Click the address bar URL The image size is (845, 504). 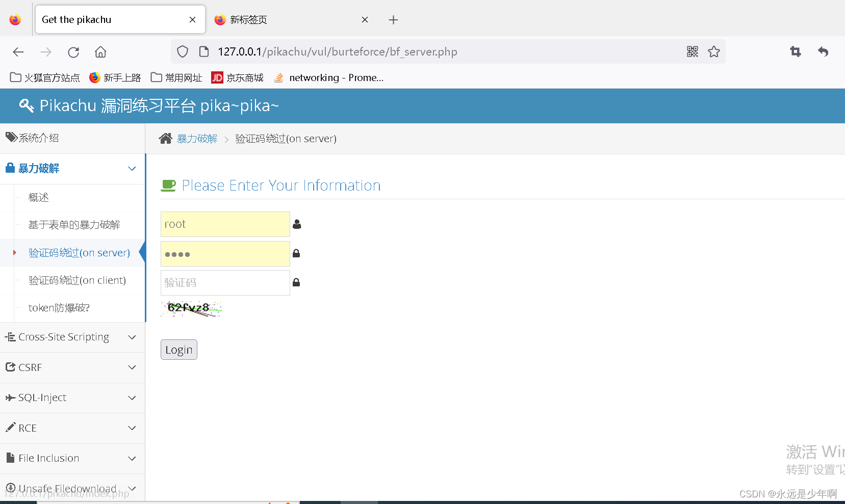click(x=338, y=51)
